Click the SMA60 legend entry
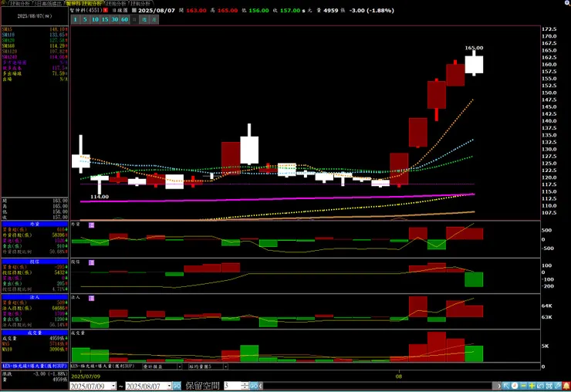This screenshot has height=392, width=571. [35, 46]
